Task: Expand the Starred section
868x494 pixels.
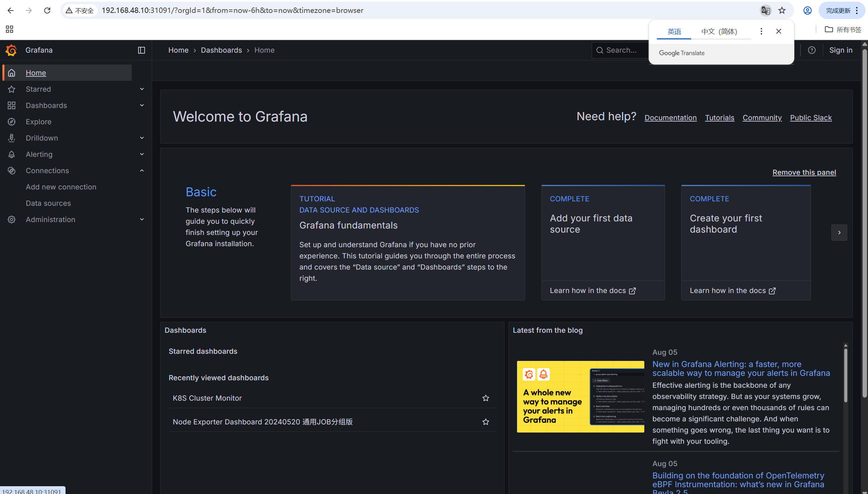Action: tap(142, 89)
